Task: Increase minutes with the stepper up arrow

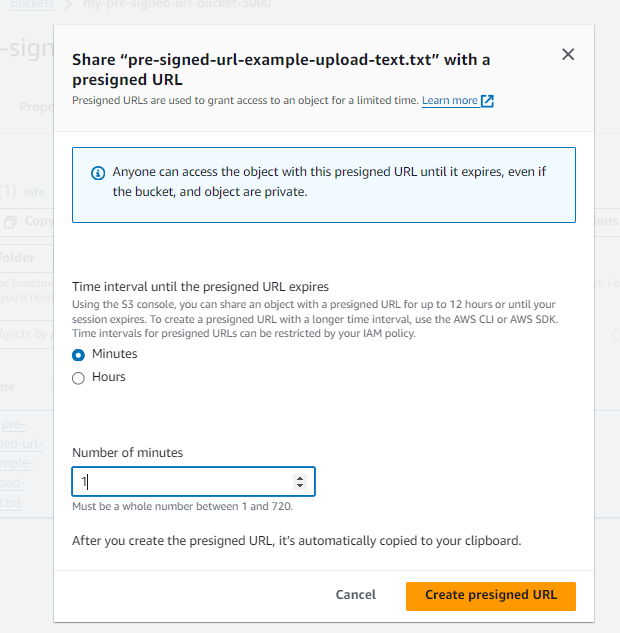Action: [x=300, y=477]
